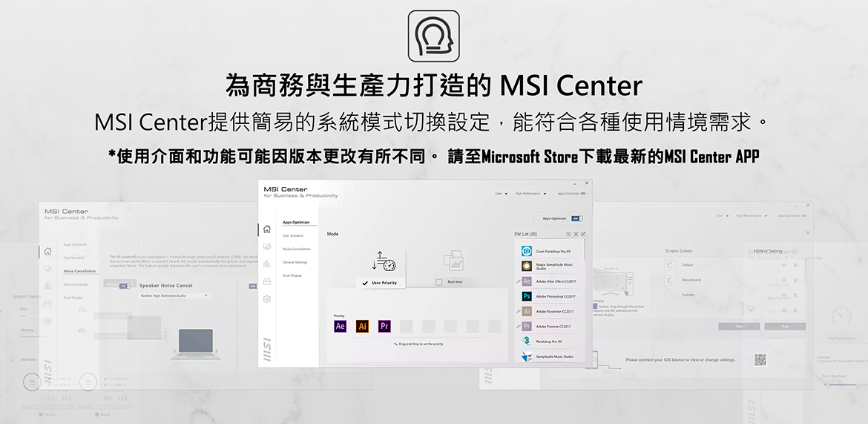The height and width of the screenshot is (424, 868).
Task: Switch to General Settings tab in center window
Action: (295, 262)
